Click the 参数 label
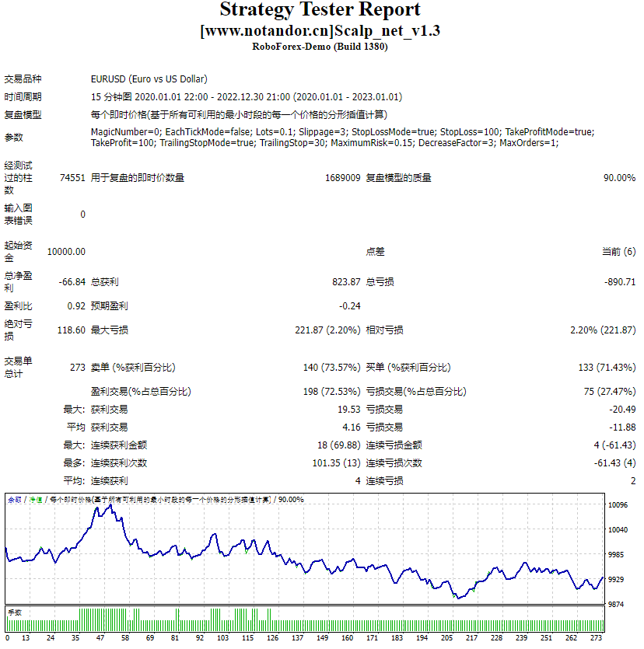Screen dimensions: 644x649 tap(14, 137)
